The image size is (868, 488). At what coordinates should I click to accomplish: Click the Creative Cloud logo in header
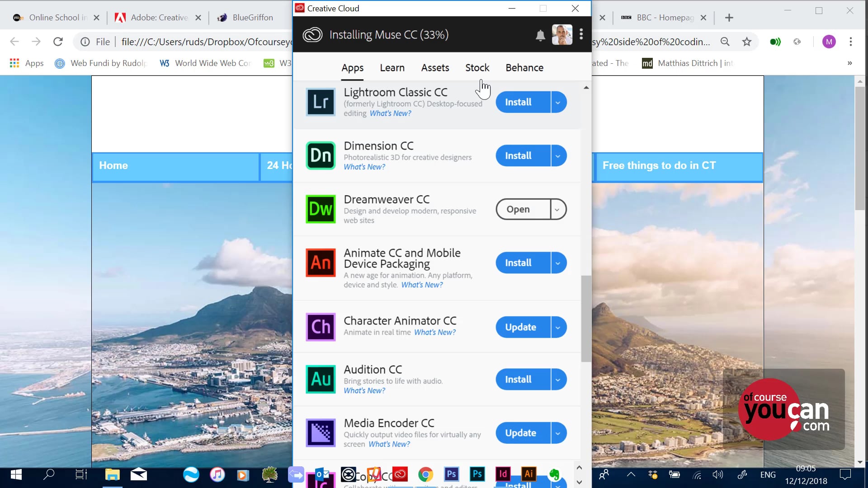pos(312,35)
